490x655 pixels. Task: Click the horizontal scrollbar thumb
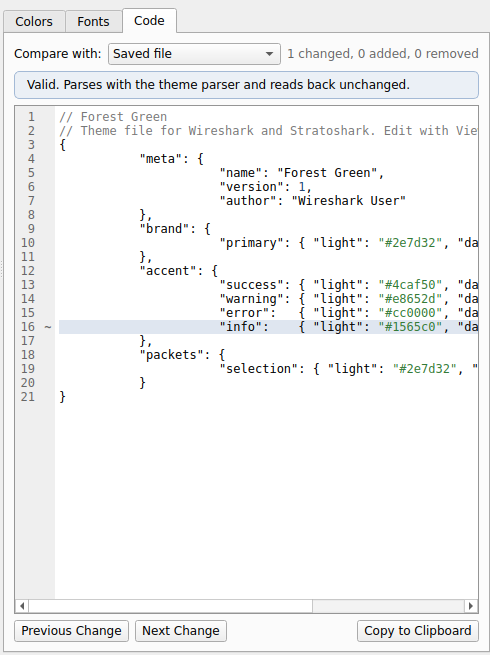pos(170,606)
